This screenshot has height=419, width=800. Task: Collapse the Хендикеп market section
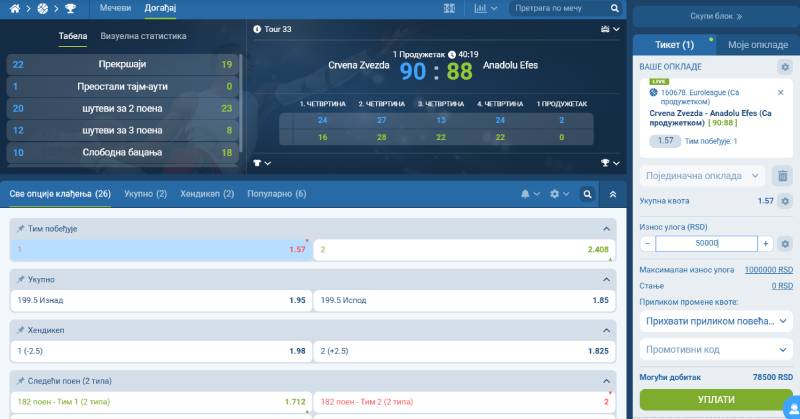click(x=606, y=330)
